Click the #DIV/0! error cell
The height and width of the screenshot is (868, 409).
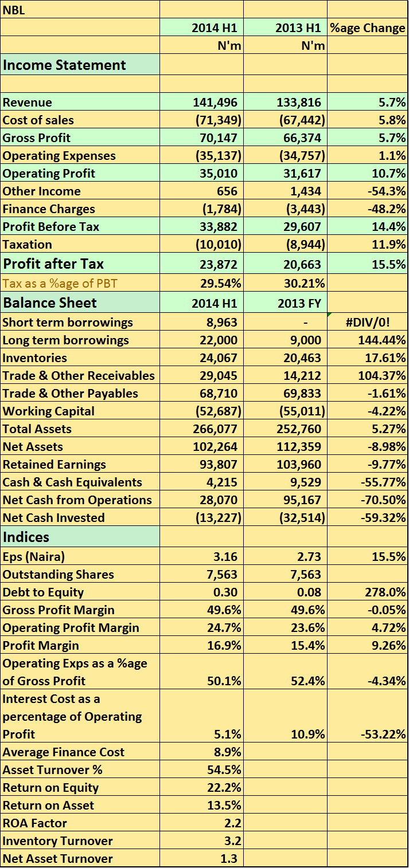click(x=367, y=323)
